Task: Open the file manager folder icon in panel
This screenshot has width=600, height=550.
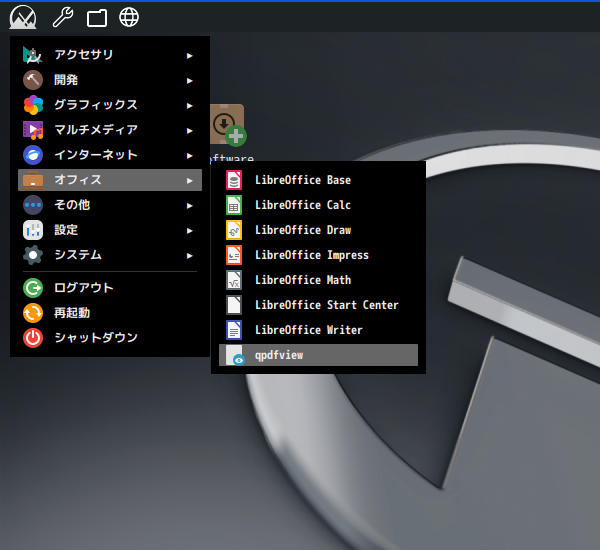Action: pos(96,17)
